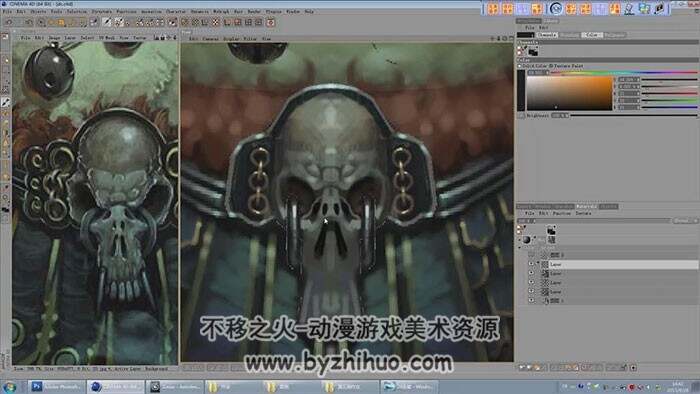Click the black foreground color swatch above Channels
Viewport: 700px width, 394px height.
(525, 35)
